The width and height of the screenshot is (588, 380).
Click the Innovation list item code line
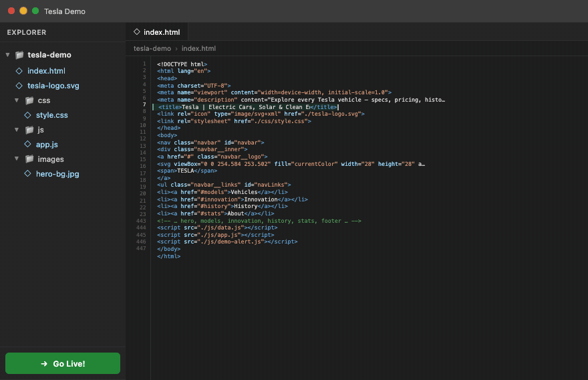point(233,199)
